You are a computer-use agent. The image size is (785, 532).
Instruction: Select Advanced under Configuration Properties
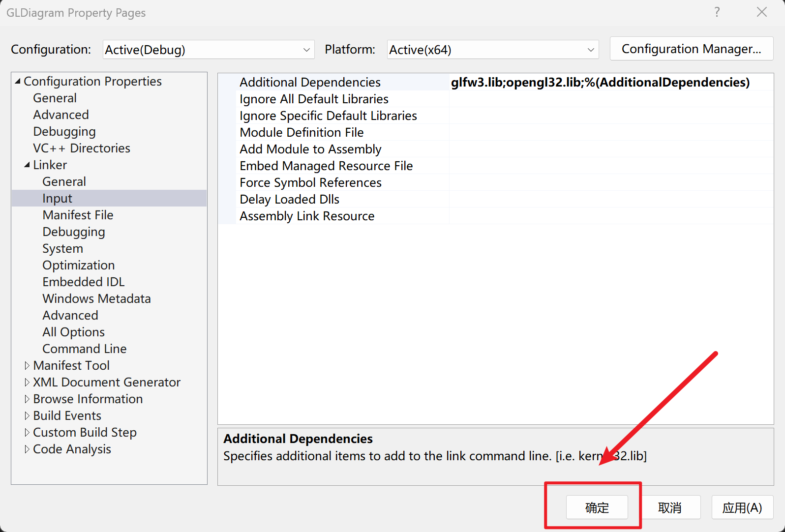click(x=61, y=115)
